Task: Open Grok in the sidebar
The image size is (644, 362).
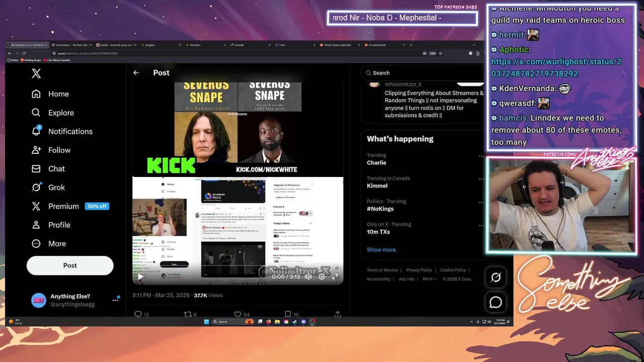Action: [48, 187]
